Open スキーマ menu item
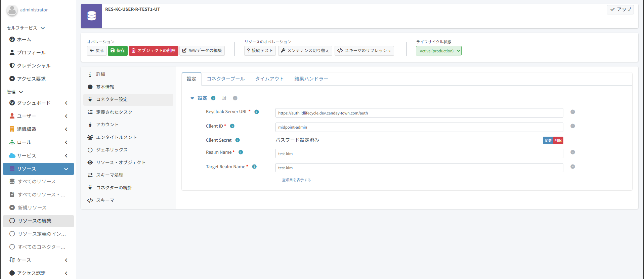Image resolution: width=644 pixels, height=279 pixels. [x=128, y=200]
